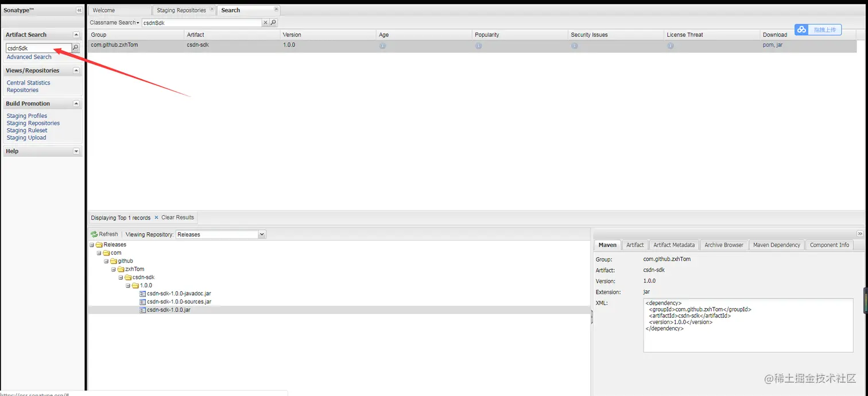Click the Baidu cloud upload icon
This screenshot has height=396, width=868.
click(x=802, y=29)
